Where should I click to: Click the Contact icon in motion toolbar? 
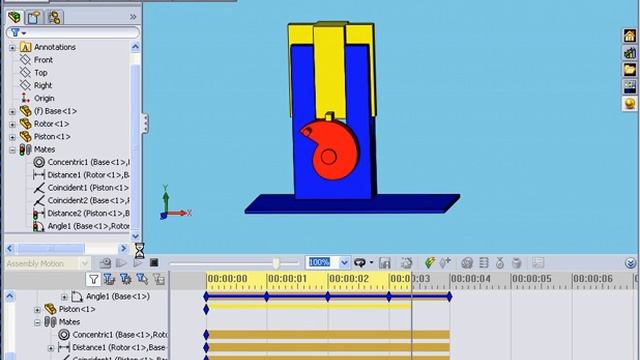[500, 263]
